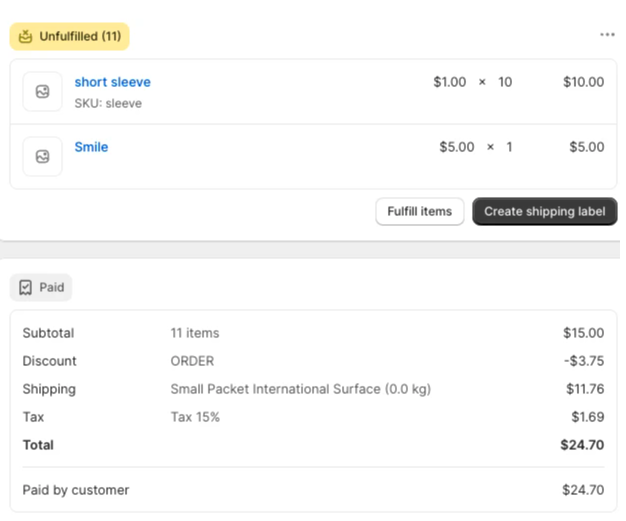Viewport: 626px width, 521px height.
Task: Click the Paid by customer label
Action: 76,490
